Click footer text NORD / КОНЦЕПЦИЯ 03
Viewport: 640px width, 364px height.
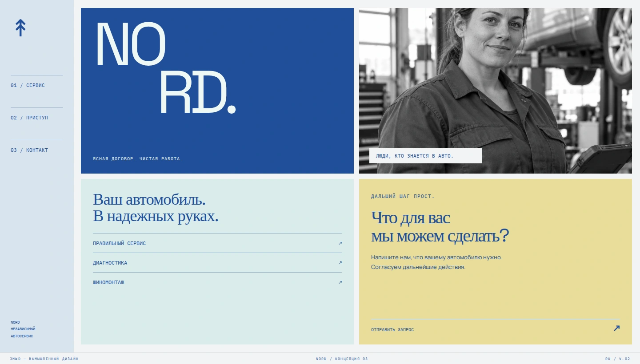(342, 359)
